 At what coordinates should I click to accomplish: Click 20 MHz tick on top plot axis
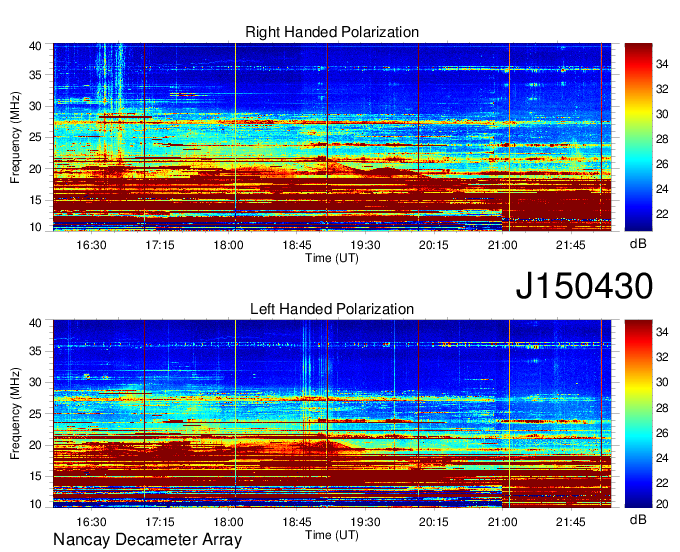(35, 169)
